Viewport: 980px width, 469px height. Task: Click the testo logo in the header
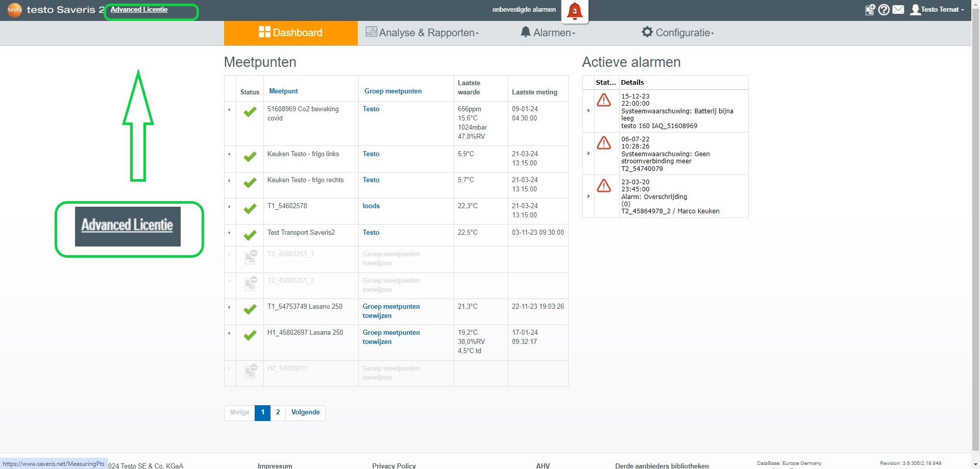(x=15, y=9)
